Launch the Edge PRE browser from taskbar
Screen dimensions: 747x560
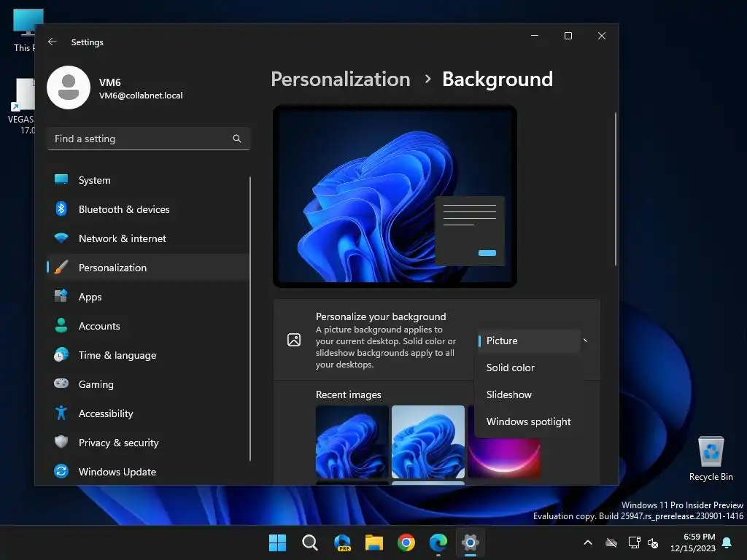pyautogui.click(x=342, y=542)
